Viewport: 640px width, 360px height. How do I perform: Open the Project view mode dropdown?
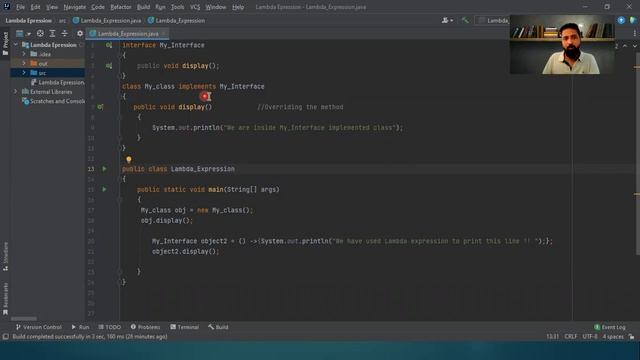click(x=23, y=33)
